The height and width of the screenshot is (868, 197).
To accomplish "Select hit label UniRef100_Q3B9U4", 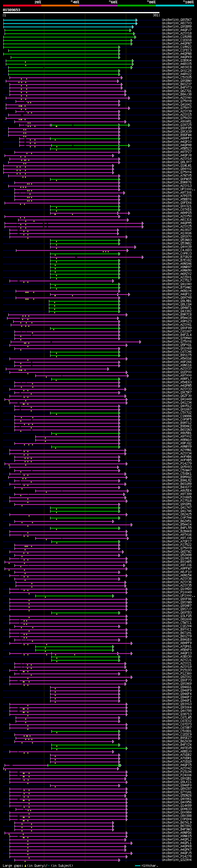I will 176,61.
